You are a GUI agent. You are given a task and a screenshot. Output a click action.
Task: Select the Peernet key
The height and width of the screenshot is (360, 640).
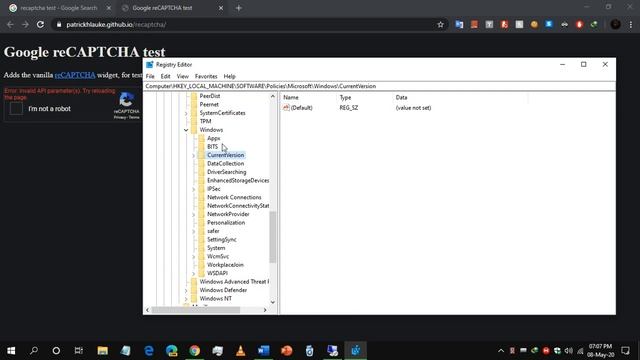pyautogui.click(x=209, y=104)
